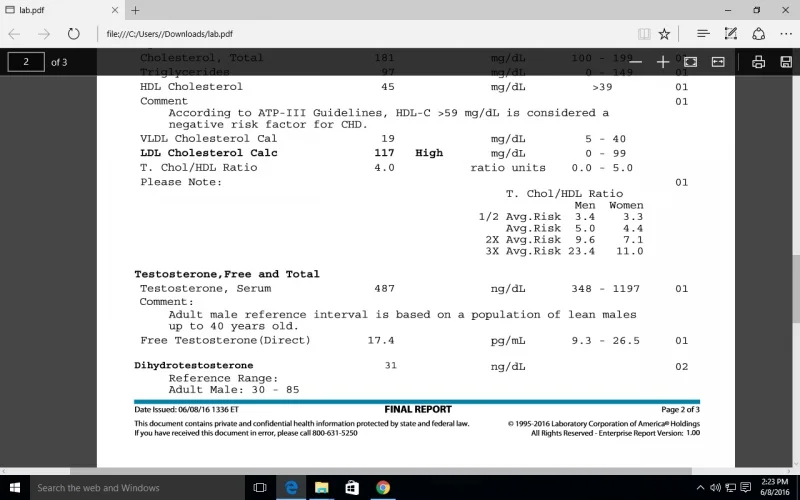Zoom in the PDF with plus
This screenshot has height=500, width=800.
point(663,62)
